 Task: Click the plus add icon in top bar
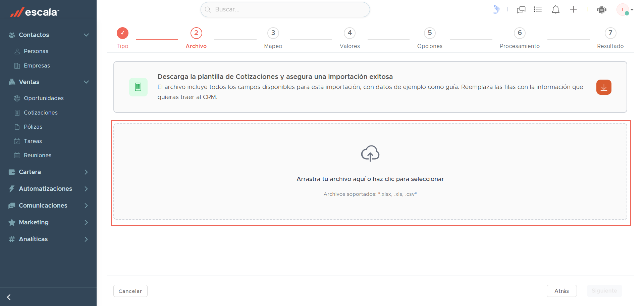tap(574, 9)
